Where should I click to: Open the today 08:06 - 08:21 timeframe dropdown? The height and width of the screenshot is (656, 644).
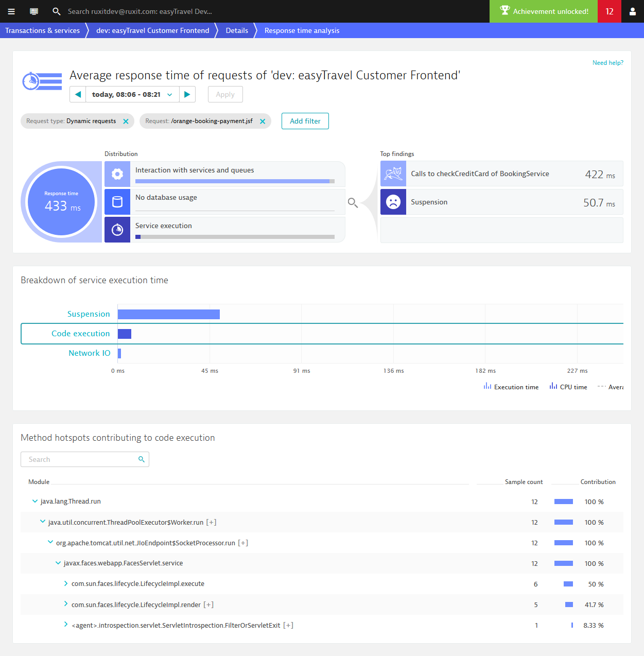point(132,94)
